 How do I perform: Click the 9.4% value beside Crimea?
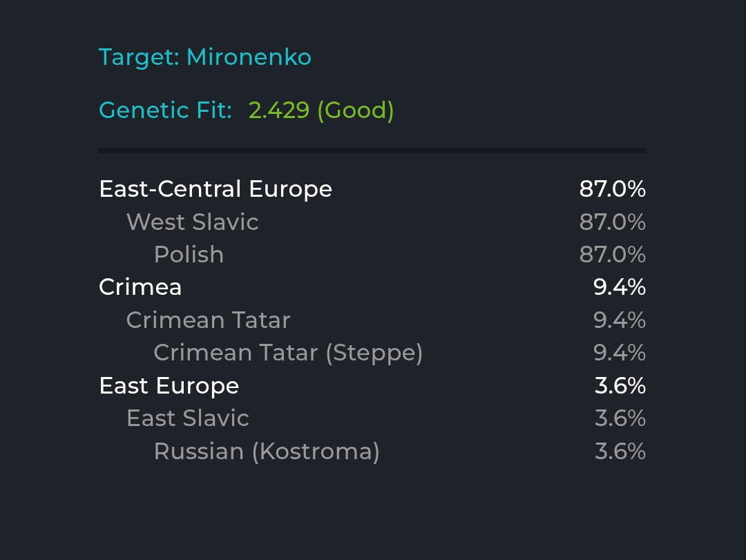click(x=620, y=287)
